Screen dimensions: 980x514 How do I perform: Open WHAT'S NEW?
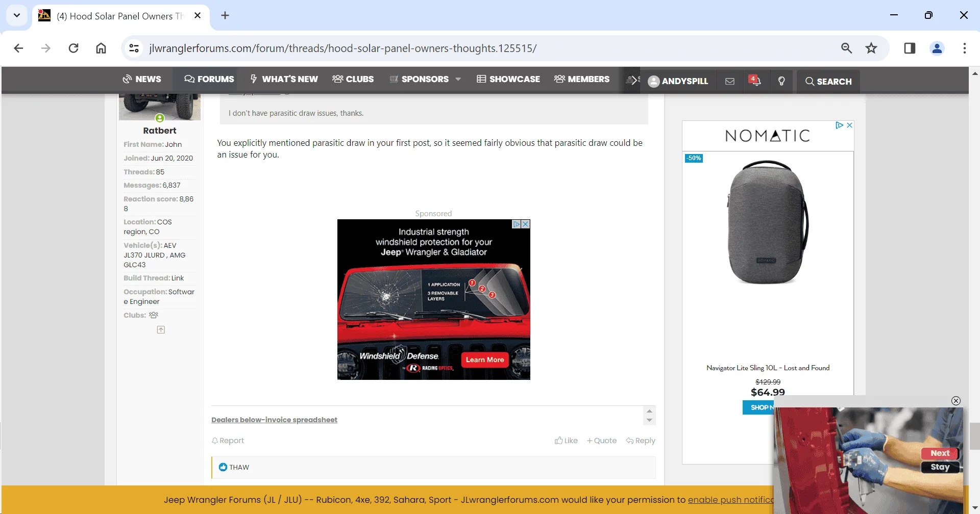284,79
